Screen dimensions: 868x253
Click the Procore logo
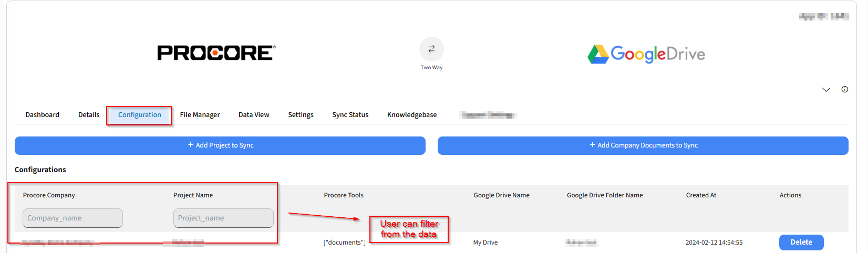point(216,53)
